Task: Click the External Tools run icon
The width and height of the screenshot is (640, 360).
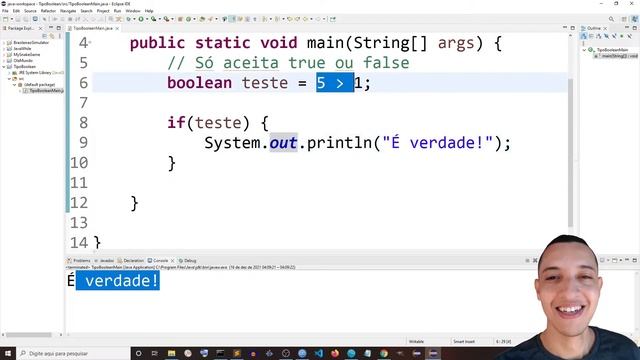Action: 166,19
